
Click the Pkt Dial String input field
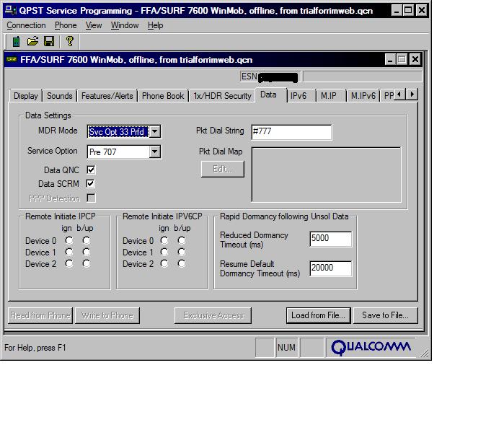[x=291, y=132]
